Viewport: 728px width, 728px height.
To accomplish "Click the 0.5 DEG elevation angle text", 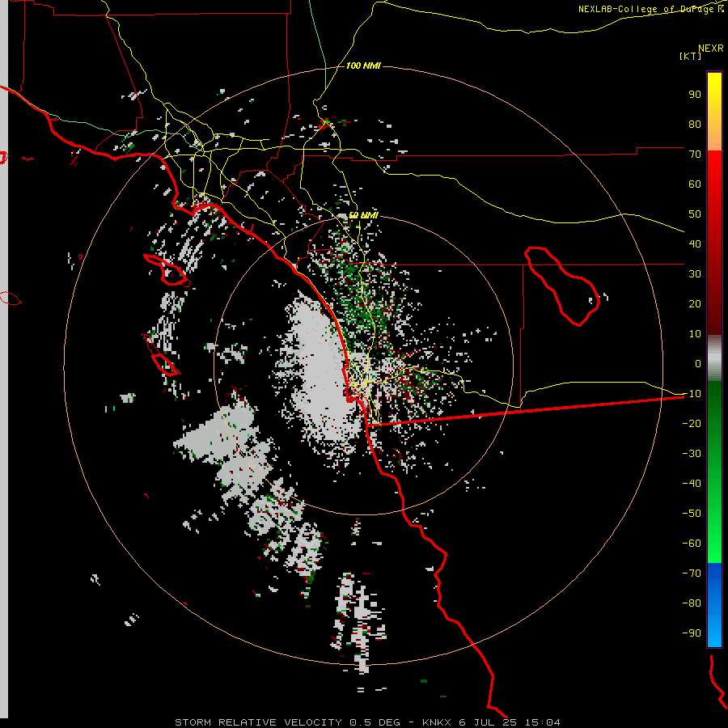I will [x=375, y=722].
